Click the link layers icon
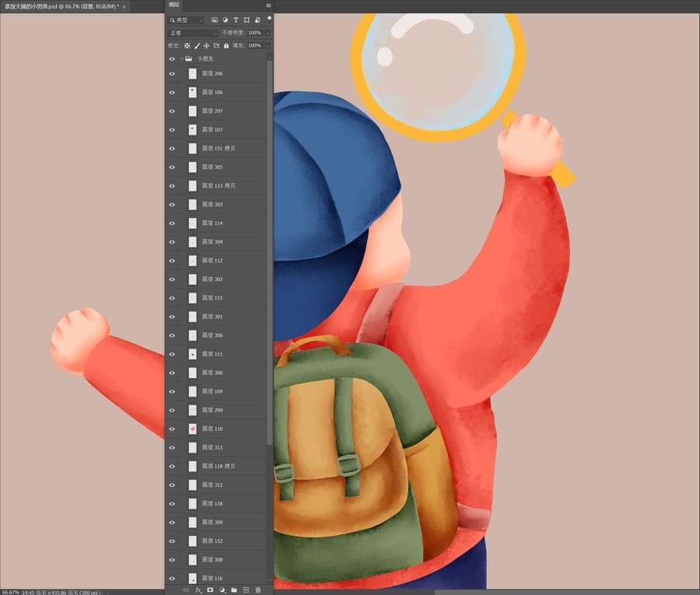 186,590
